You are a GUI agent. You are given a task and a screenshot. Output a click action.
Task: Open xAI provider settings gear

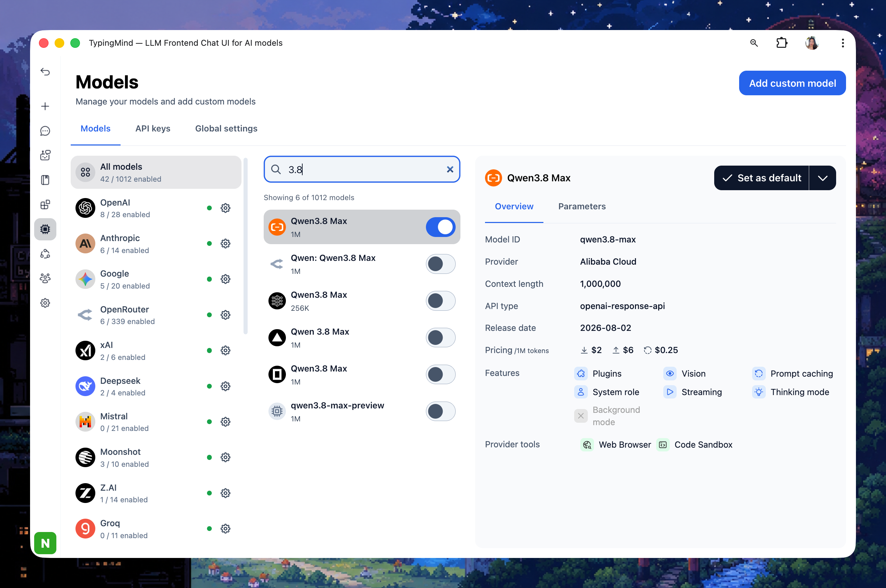[225, 351]
